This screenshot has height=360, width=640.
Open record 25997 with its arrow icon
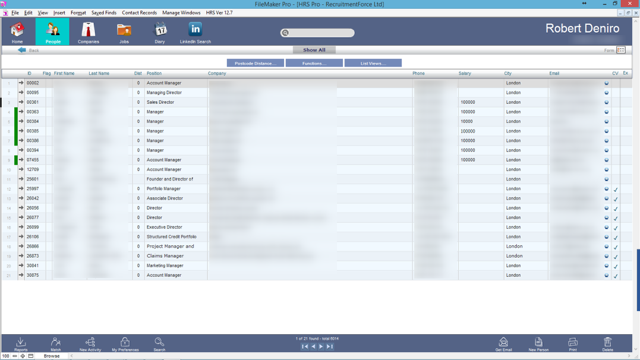tap(21, 189)
